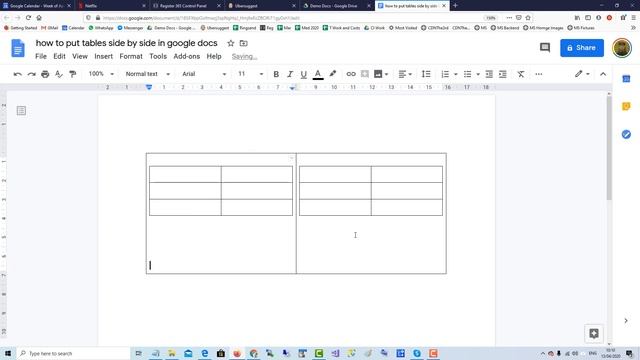
Task: Activate the paint format tool
Action: click(73, 74)
